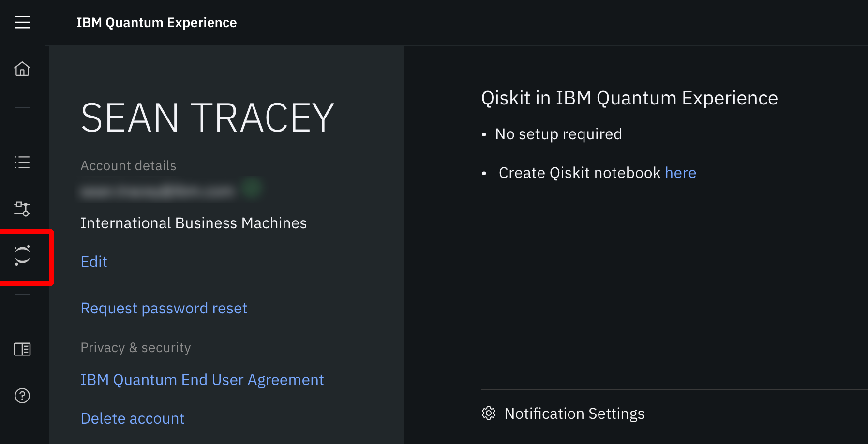Click the SEAN TRACEY name heading
Viewport: 868px width, 444px height.
tap(208, 118)
